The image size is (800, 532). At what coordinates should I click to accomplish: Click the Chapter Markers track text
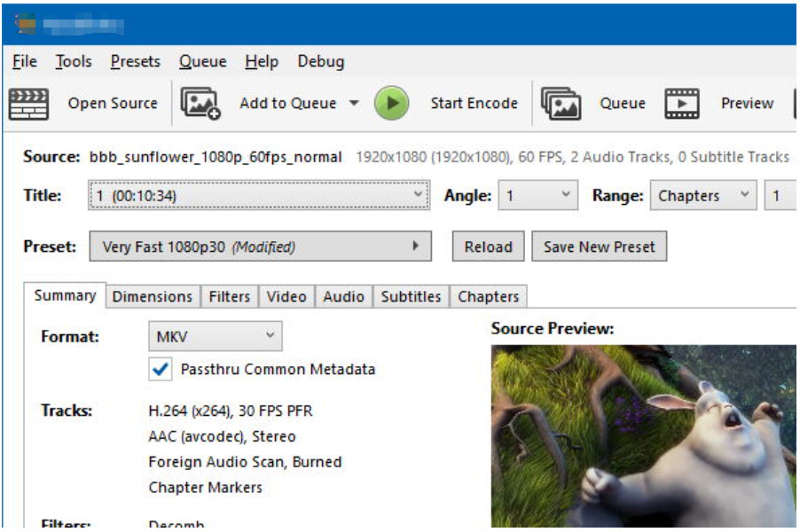(205, 487)
